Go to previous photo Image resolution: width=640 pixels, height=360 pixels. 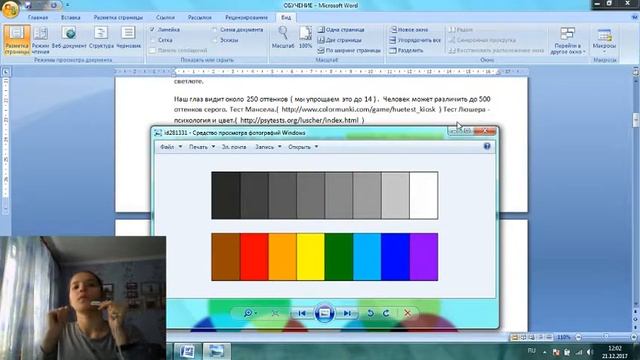tap(302, 313)
